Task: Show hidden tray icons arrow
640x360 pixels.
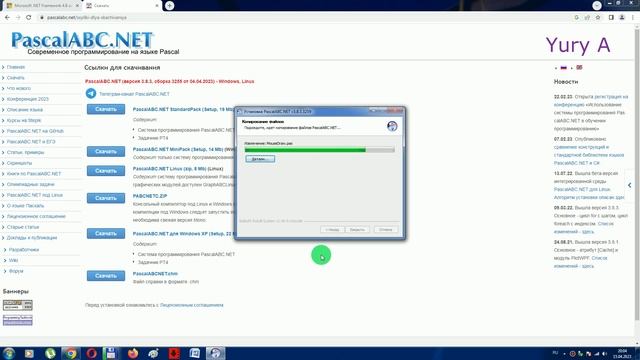Action: click(564, 353)
